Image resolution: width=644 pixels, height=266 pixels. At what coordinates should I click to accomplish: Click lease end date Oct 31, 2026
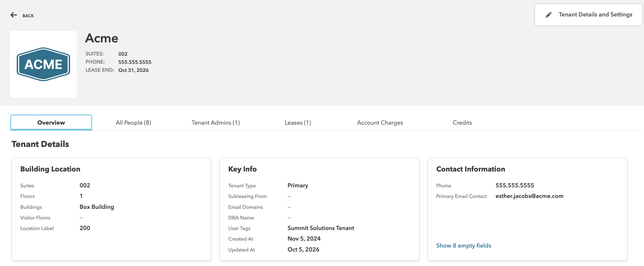134,70
